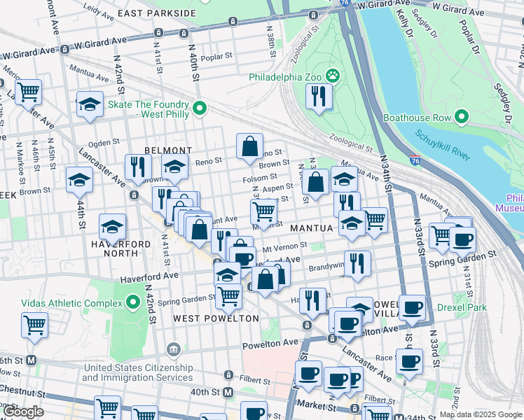Click the Kelly Dr label
This screenshot has width=524, height=420.
click(405, 23)
